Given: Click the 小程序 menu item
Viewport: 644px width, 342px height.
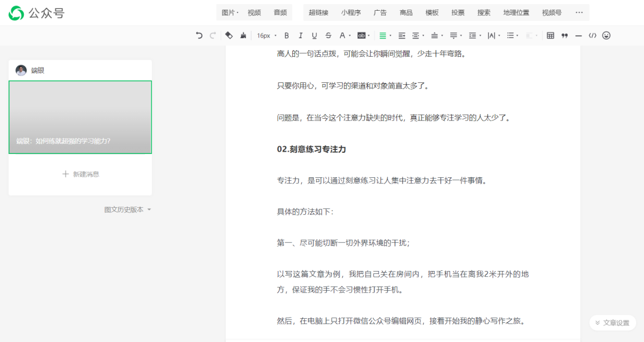Looking at the screenshot, I should 351,13.
